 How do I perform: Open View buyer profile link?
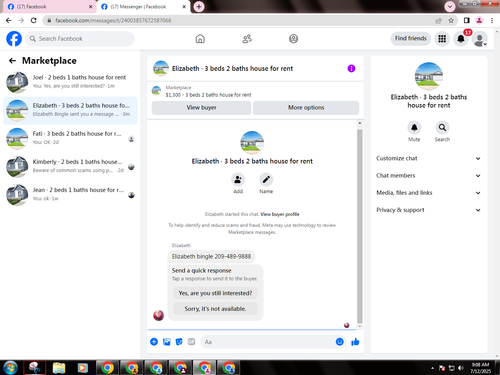[x=280, y=214]
